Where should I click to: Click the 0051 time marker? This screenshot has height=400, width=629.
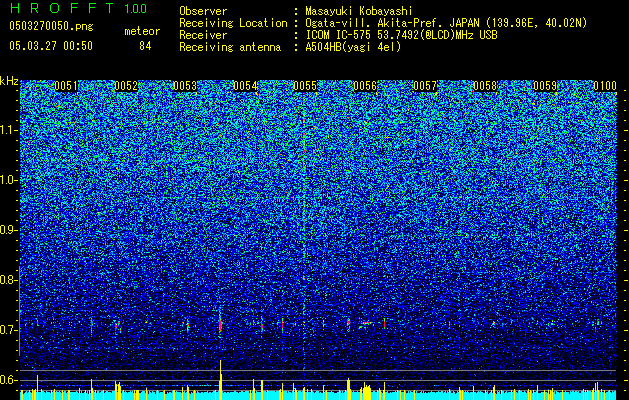pos(66,86)
